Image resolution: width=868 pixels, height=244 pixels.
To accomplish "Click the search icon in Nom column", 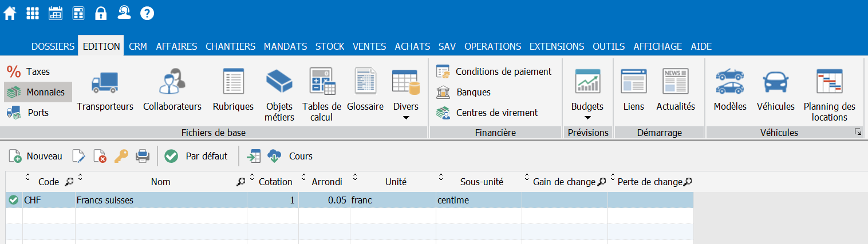I will pyautogui.click(x=241, y=182).
